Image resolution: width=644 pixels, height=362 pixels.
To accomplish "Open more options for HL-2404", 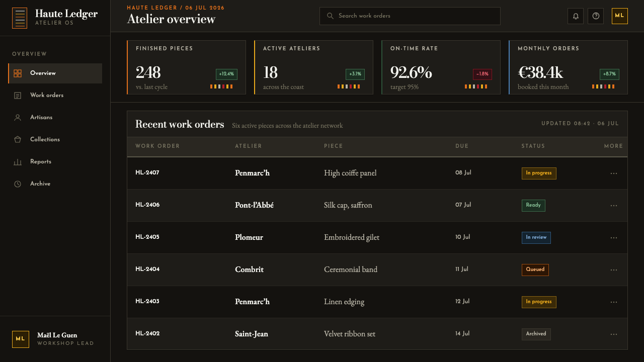I will [613, 270].
